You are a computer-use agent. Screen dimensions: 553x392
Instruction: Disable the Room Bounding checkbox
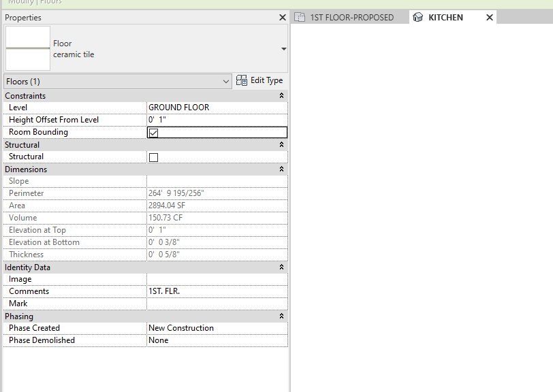153,132
